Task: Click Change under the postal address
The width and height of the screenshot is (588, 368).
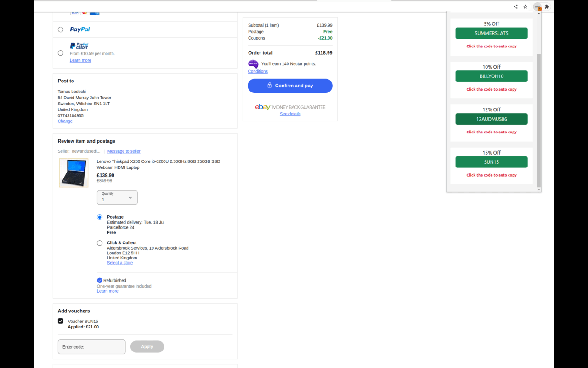Action: click(x=65, y=121)
